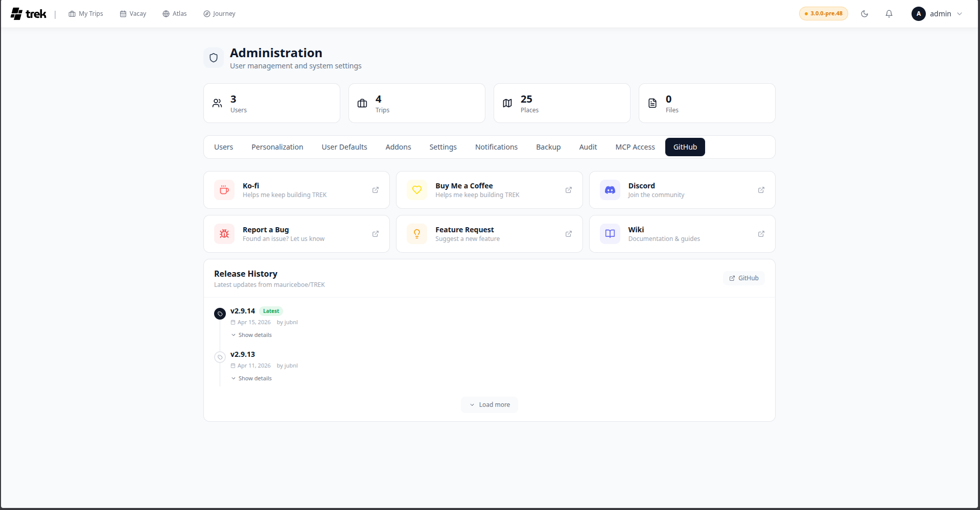
Task: Expand the admin user menu chevron
Action: [960, 14]
